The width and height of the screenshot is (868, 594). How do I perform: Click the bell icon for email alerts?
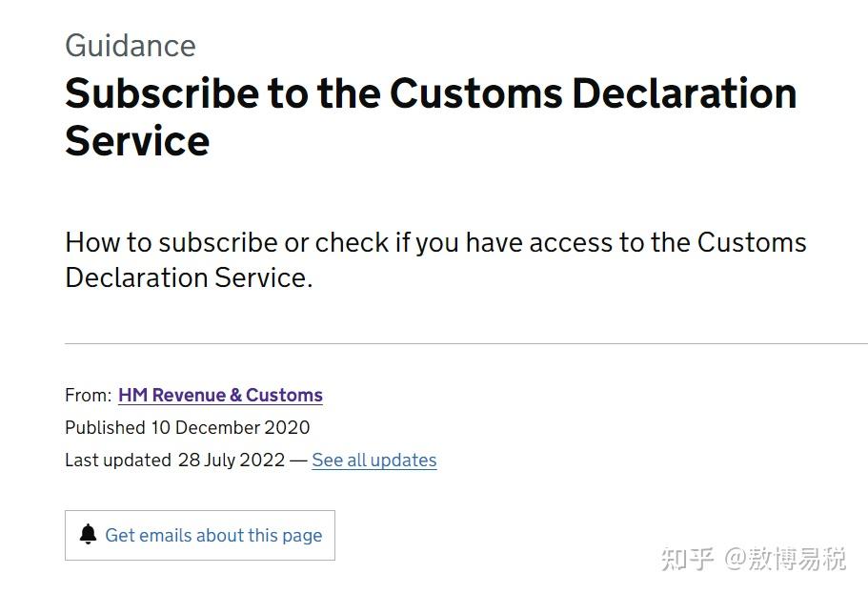[89, 535]
